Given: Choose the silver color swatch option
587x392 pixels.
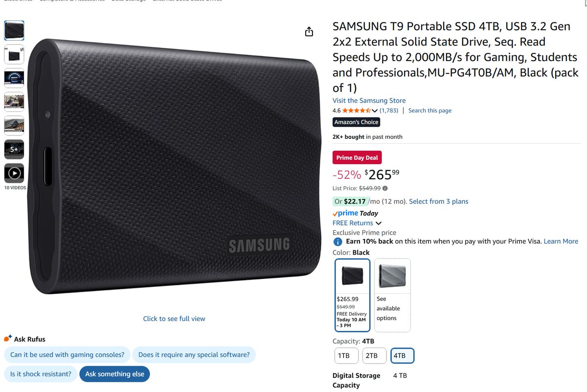Looking at the screenshot, I should pyautogui.click(x=392, y=295).
